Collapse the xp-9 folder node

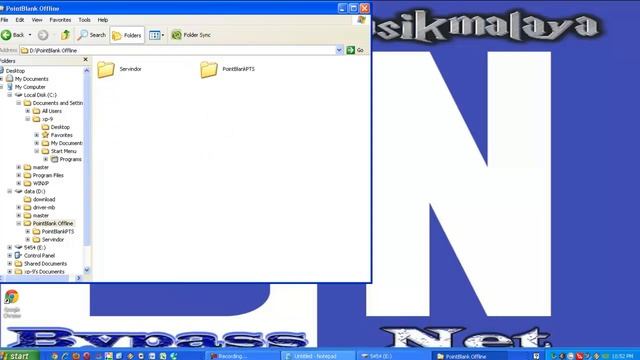point(28,119)
